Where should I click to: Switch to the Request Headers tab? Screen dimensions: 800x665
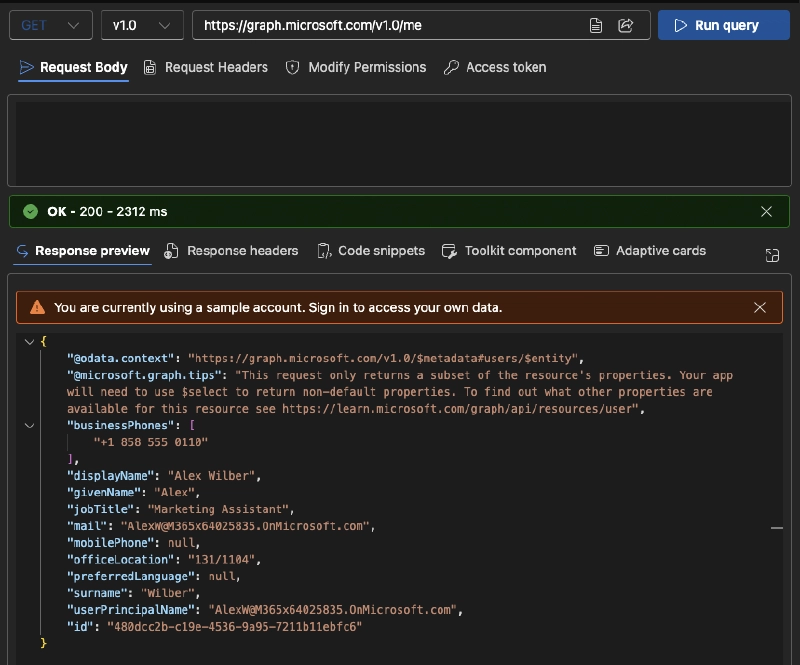(x=206, y=67)
